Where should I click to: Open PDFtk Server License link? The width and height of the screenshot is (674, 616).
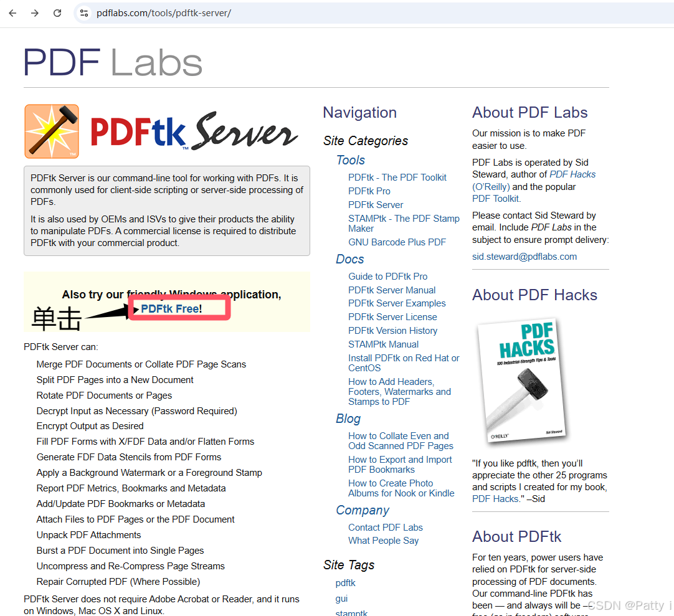click(392, 317)
